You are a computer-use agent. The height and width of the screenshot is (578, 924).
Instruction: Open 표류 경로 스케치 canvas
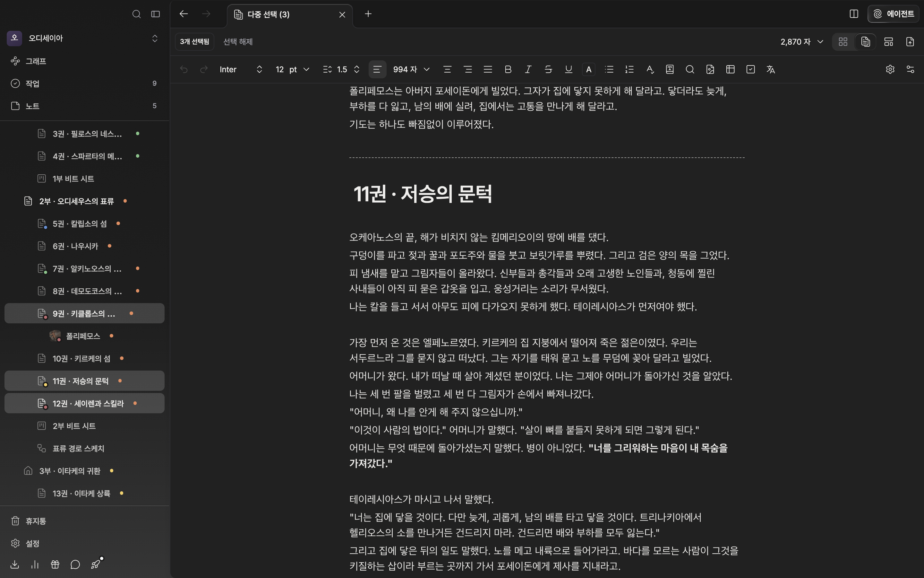pos(84,448)
